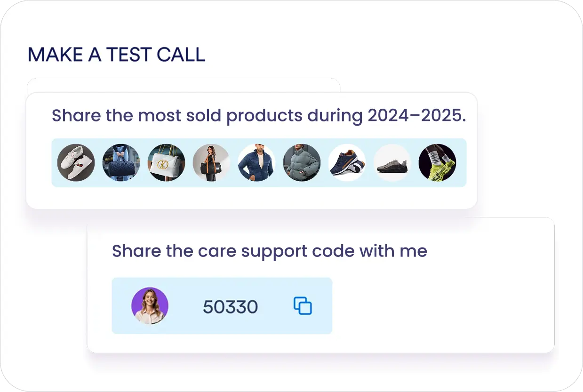583x392 pixels.
Task: Click the year range 2024–2025 in the prompt
Action: [416, 115]
